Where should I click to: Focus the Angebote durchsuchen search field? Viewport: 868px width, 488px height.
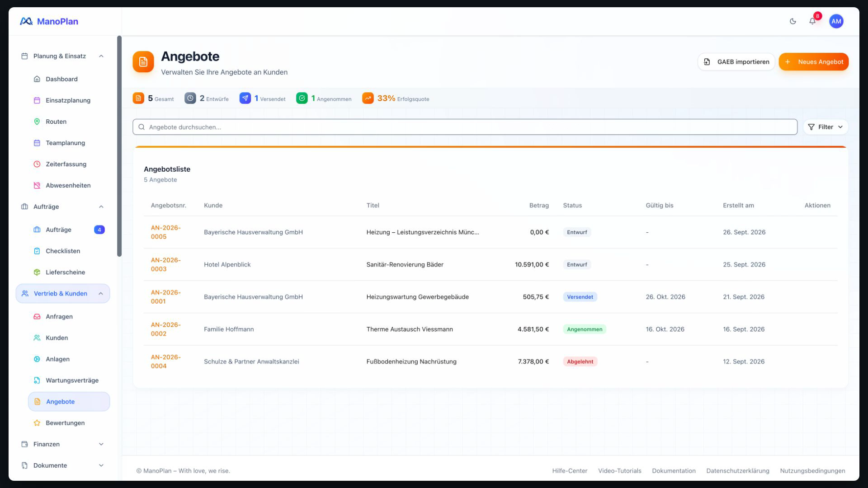465,127
